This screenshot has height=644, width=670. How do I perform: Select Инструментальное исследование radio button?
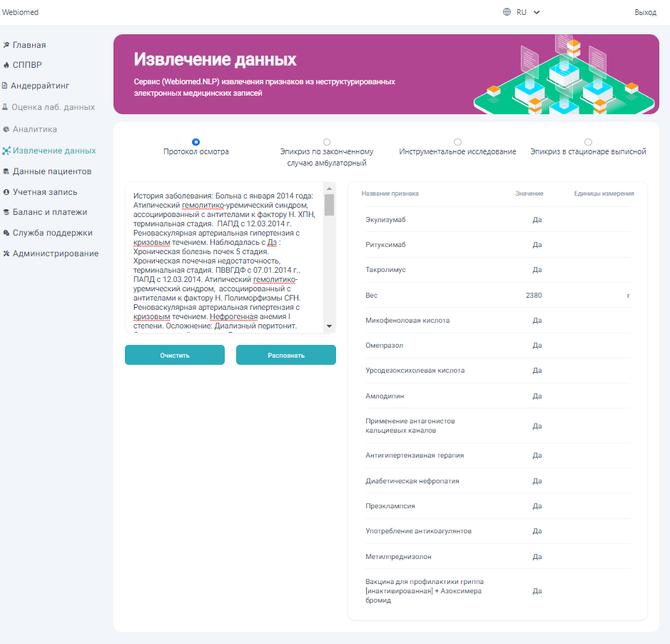tap(457, 142)
